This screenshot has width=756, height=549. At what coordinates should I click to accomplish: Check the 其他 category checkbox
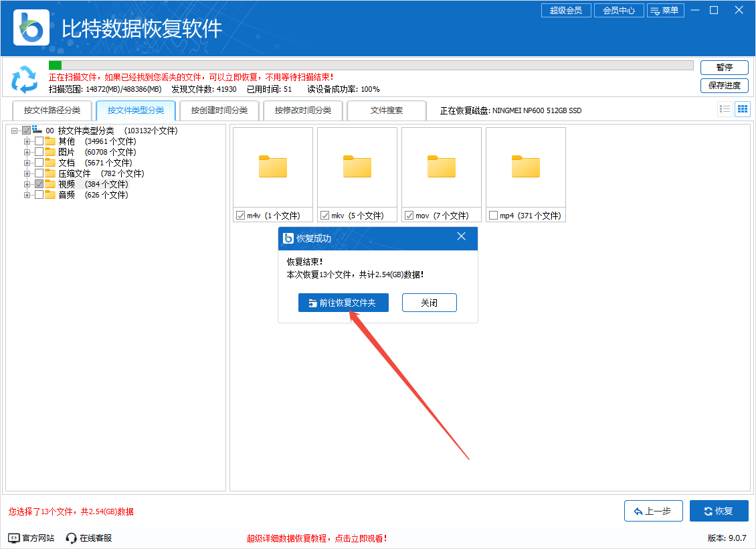[x=39, y=141]
